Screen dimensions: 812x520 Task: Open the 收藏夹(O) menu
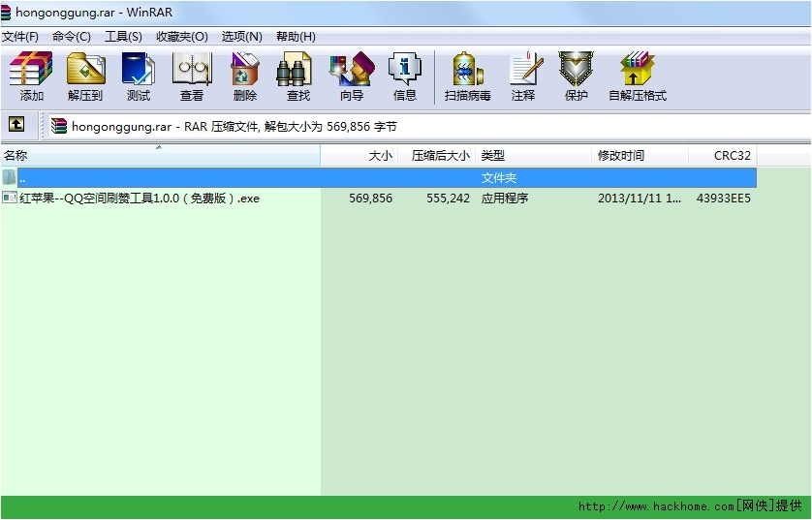pos(182,36)
